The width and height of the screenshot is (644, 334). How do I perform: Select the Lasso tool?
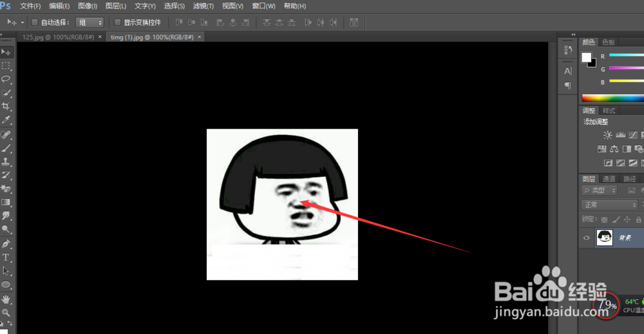point(6,79)
